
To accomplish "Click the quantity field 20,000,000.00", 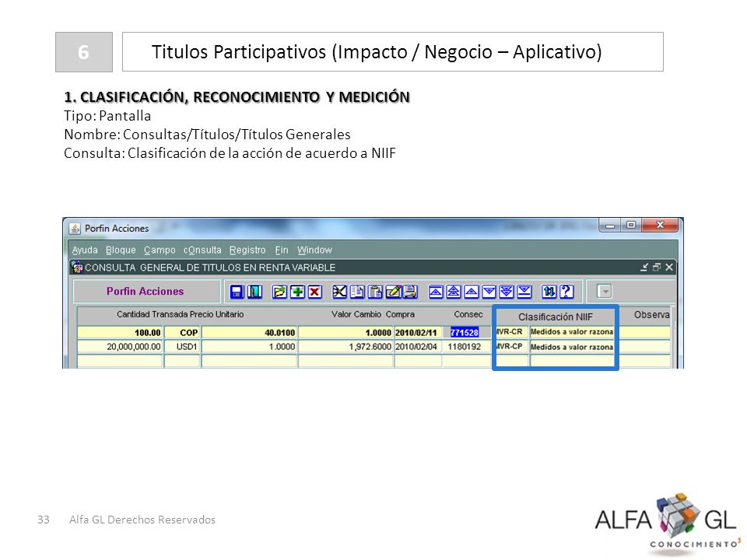I will 120,347.
